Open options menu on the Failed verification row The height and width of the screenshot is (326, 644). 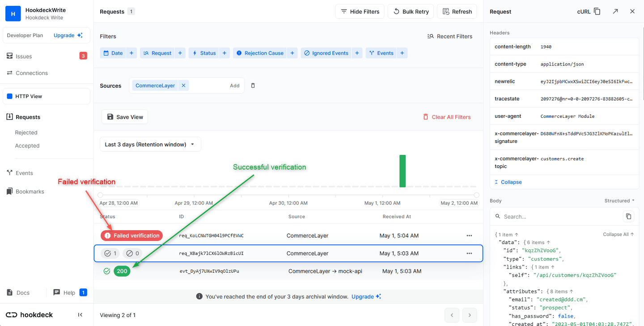[469, 235]
